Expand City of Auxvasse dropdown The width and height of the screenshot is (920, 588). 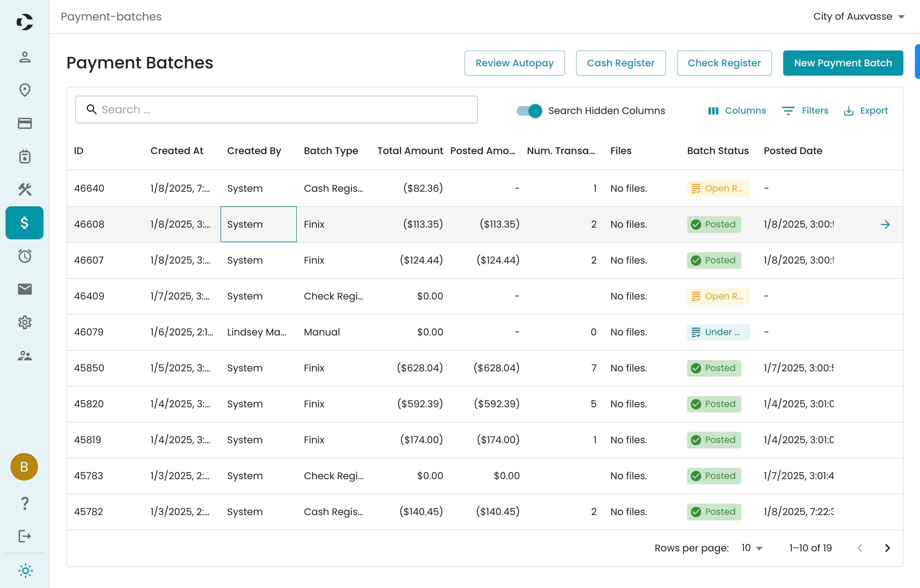click(858, 17)
